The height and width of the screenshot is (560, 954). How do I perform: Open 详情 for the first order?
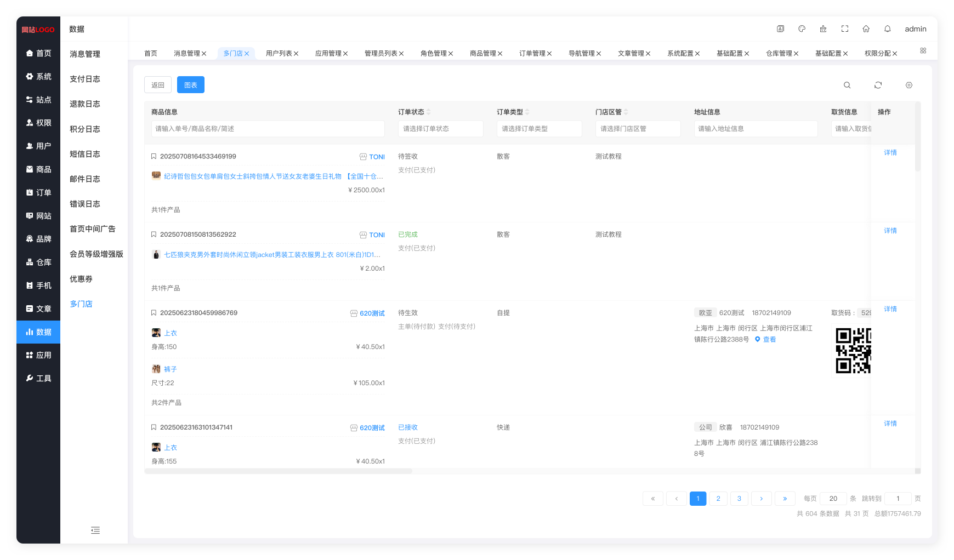[890, 153]
